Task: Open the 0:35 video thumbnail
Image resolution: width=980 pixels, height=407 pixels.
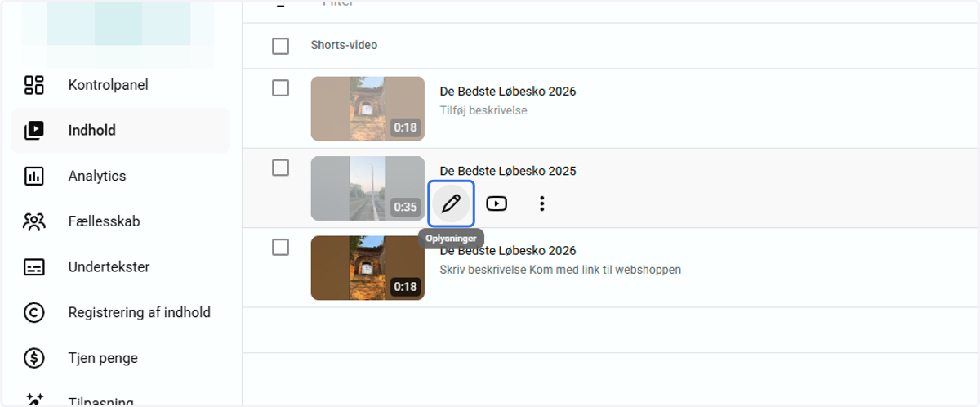Action: click(x=367, y=188)
